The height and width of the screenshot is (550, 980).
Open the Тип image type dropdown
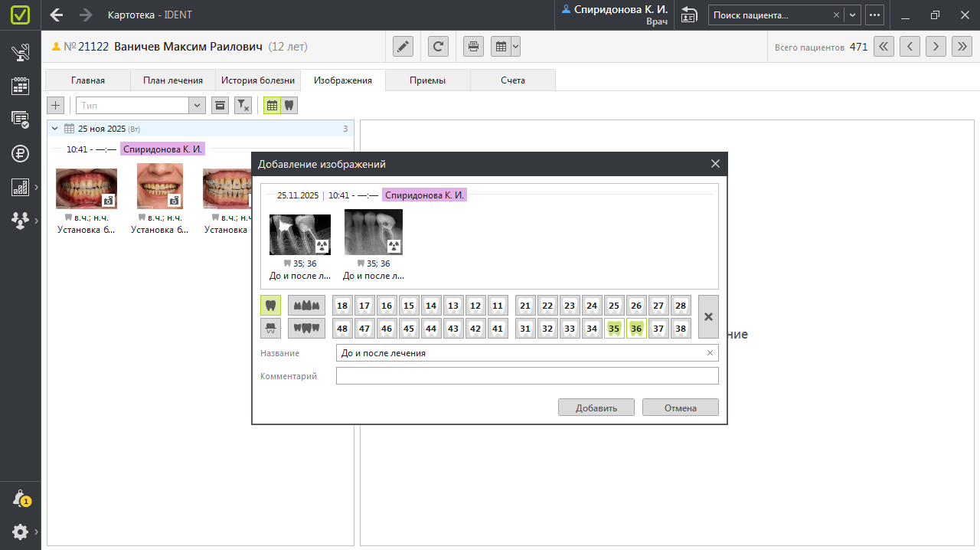(x=197, y=106)
